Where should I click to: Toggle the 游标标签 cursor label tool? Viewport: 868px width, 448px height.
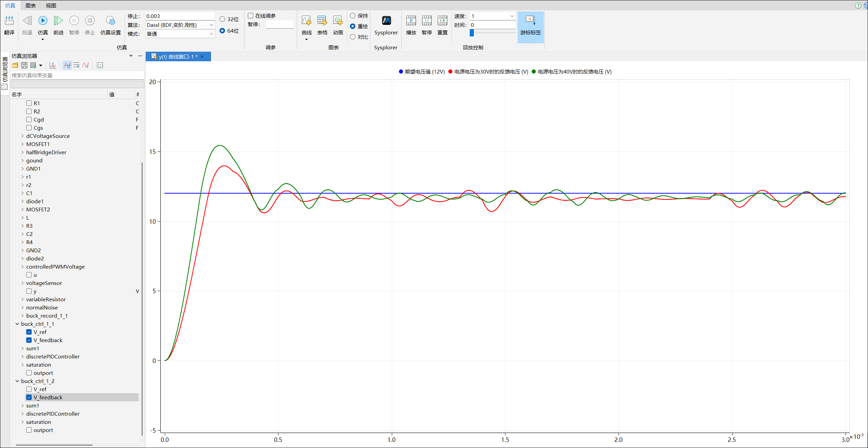coord(530,25)
